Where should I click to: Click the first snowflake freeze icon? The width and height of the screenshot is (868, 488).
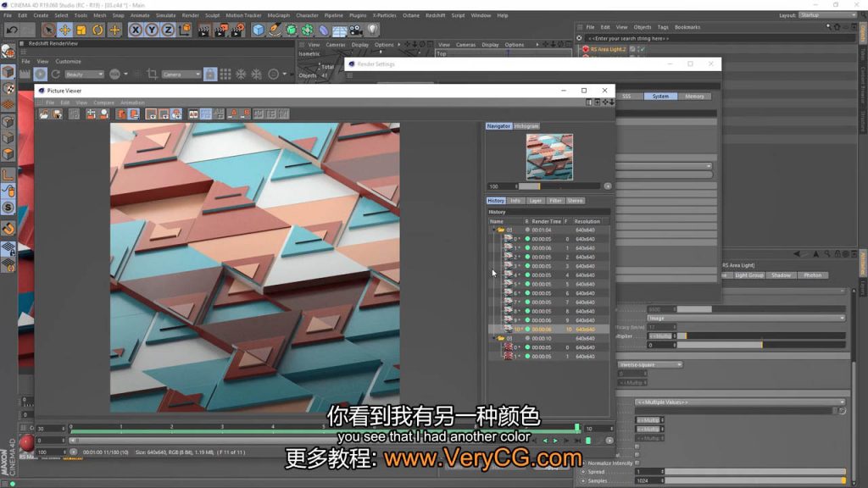(241, 75)
